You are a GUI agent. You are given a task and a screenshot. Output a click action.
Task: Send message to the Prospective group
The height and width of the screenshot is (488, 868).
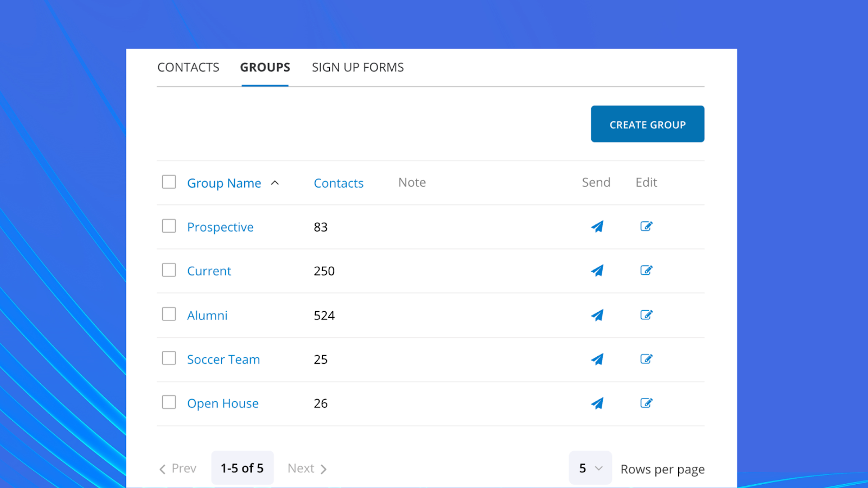click(597, 227)
